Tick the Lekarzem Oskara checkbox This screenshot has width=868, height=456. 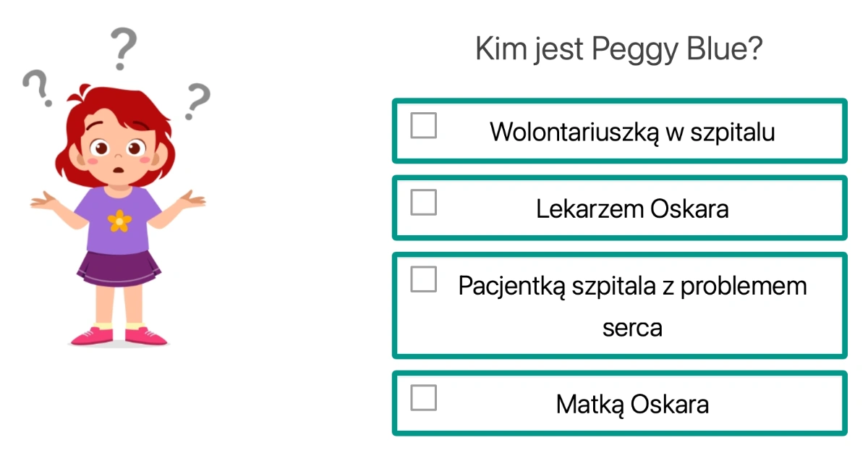coord(424,202)
